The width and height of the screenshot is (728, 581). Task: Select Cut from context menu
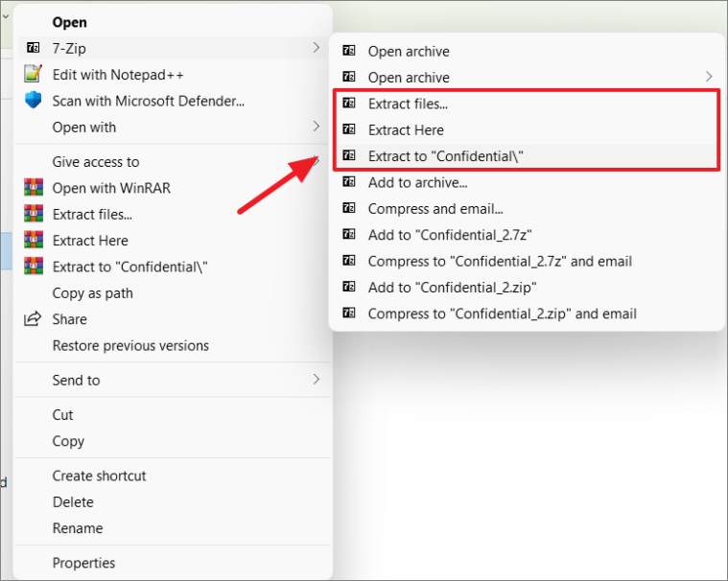(173, 414)
